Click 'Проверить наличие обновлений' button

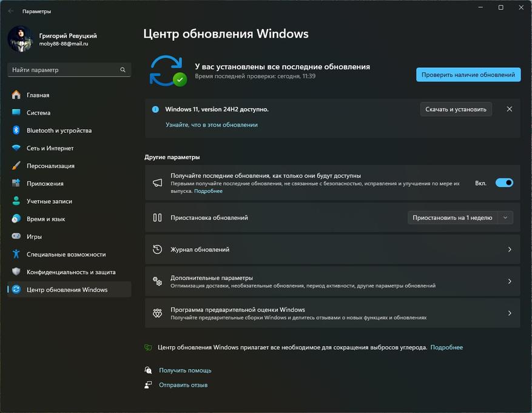pyautogui.click(x=468, y=75)
